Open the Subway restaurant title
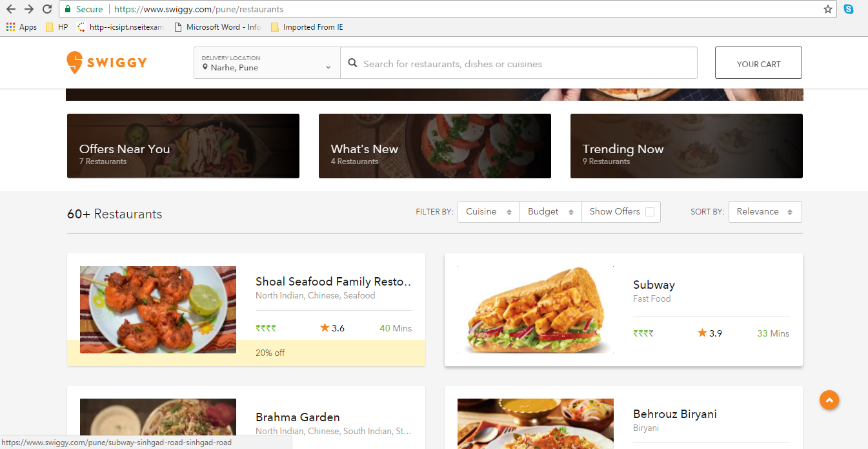Image resolution: width=868 pixels, height=449 pixels. (x=654, y=285)
